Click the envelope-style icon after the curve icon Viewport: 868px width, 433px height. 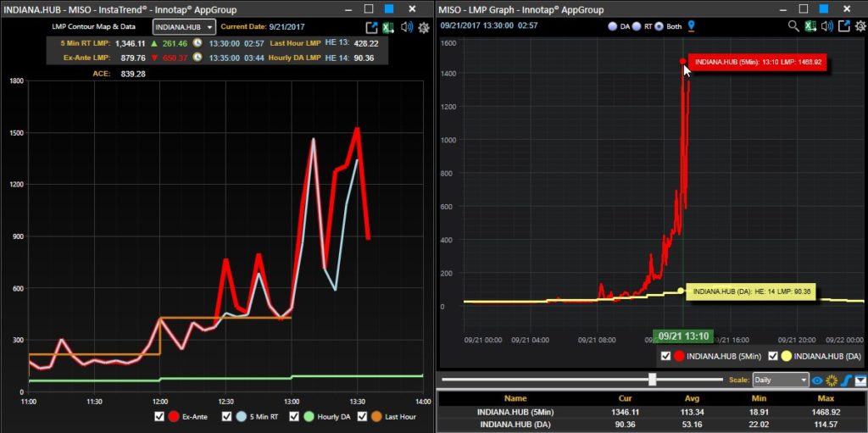point(860,380)
